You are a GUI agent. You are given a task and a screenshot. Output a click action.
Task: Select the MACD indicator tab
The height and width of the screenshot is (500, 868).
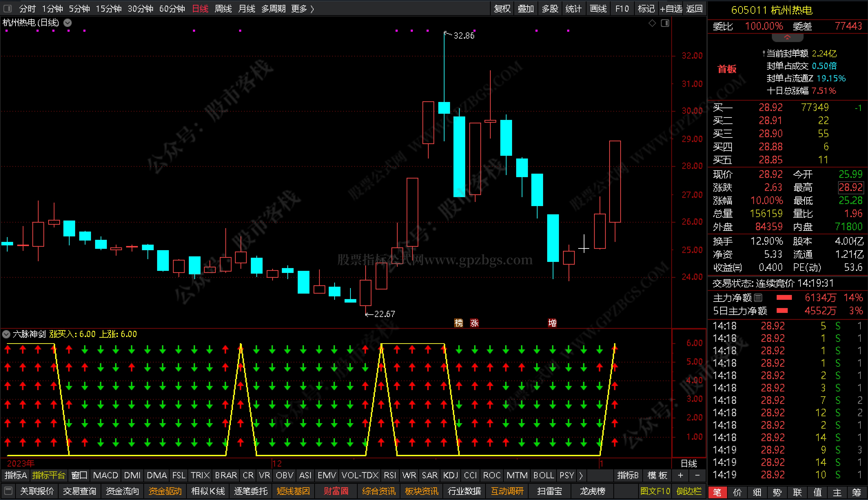coord(105,475)
